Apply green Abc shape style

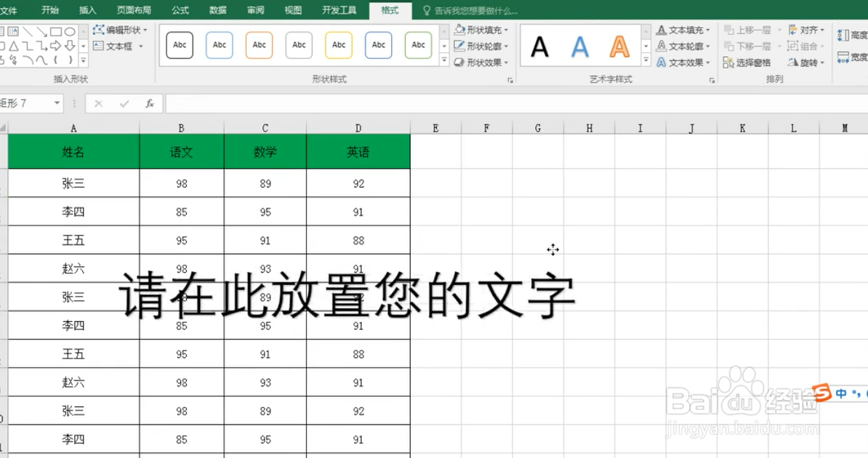419,45
